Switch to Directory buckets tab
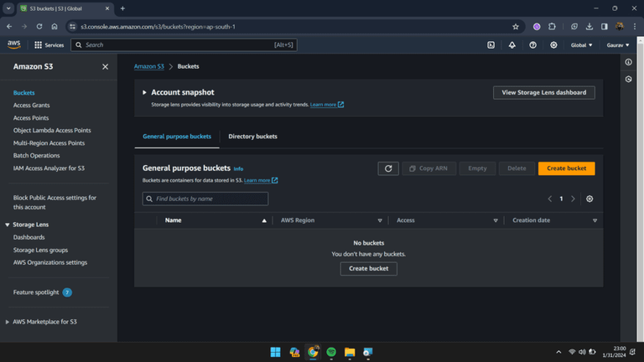Image resolution: width=644 pixels, height=362 pixels. tap(252, 137)
